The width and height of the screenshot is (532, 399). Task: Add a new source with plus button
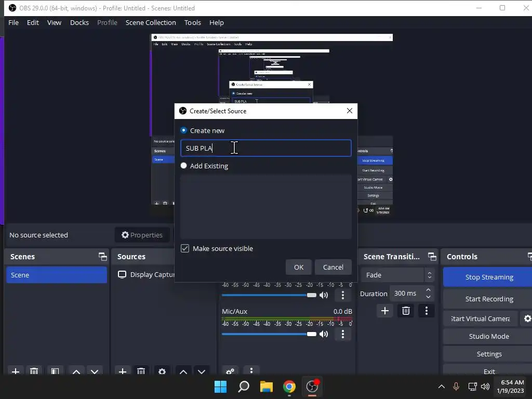click(123, 371)
